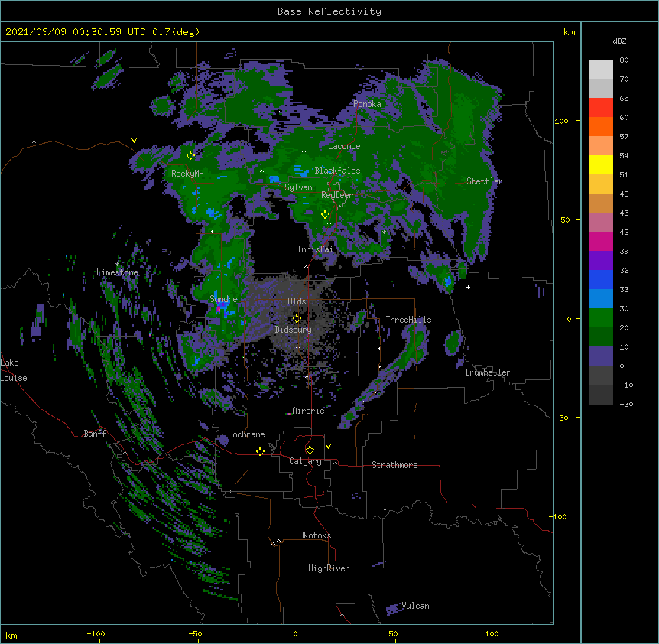Click the yellow diamond marker south of RedDeer
Image resolution: width=659 pixels, height=644 pixels.
click(x=325, y=214)
